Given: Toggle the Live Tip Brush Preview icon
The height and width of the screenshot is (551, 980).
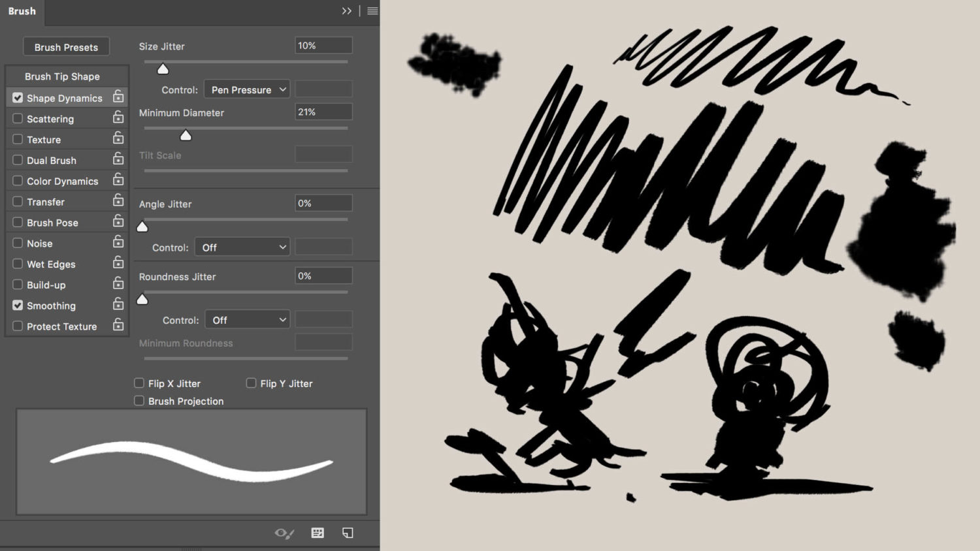Looking at the screenshot, I should (284, 533).
